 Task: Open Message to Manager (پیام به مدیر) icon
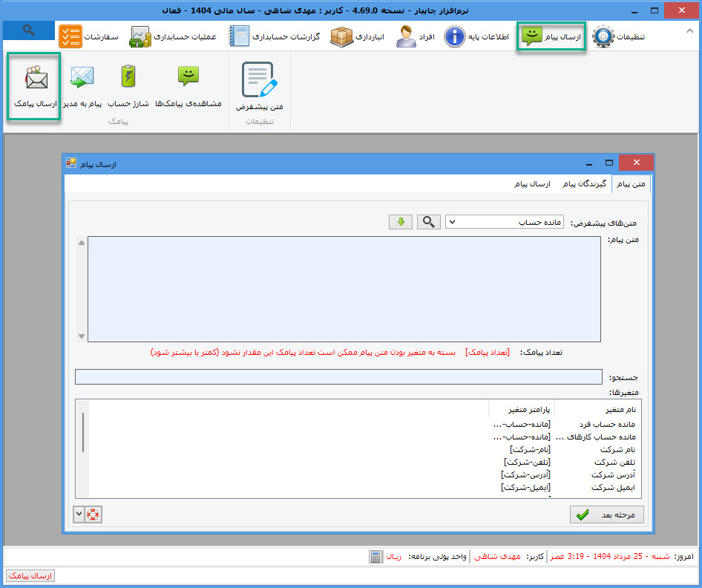click(82, 86)
